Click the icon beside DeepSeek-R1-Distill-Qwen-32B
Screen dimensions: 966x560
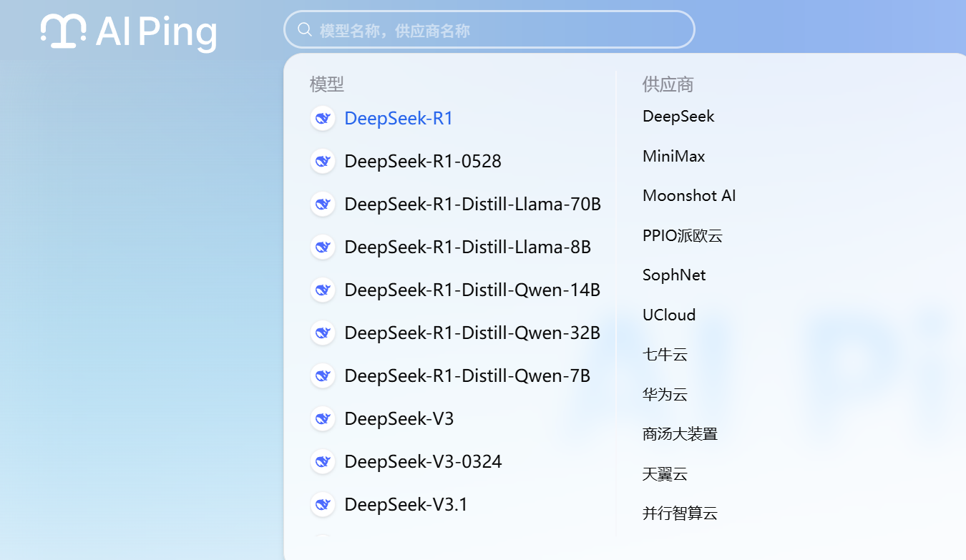(x=323, y=333)
